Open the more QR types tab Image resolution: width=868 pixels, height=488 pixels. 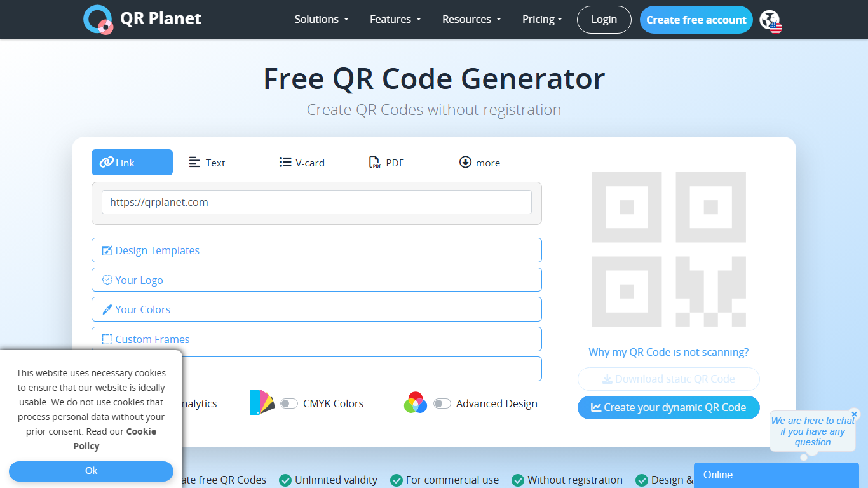(x=480, y=163)
